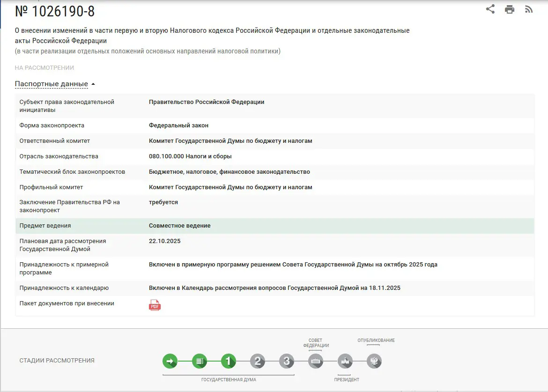
Task: Click the ГОСУДАРСТВЕННАЯ ДУМА stage label
Action: pos(229,380)
